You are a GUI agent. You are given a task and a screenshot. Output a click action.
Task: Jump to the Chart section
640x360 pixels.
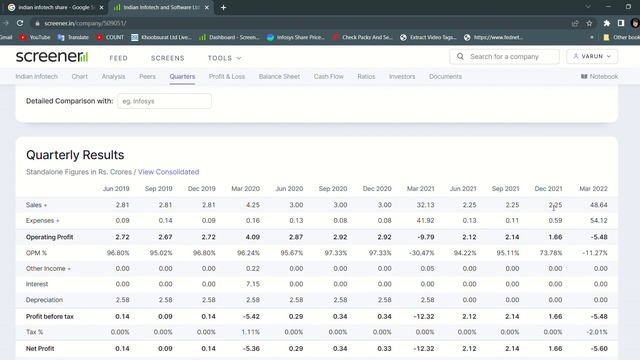80,76
